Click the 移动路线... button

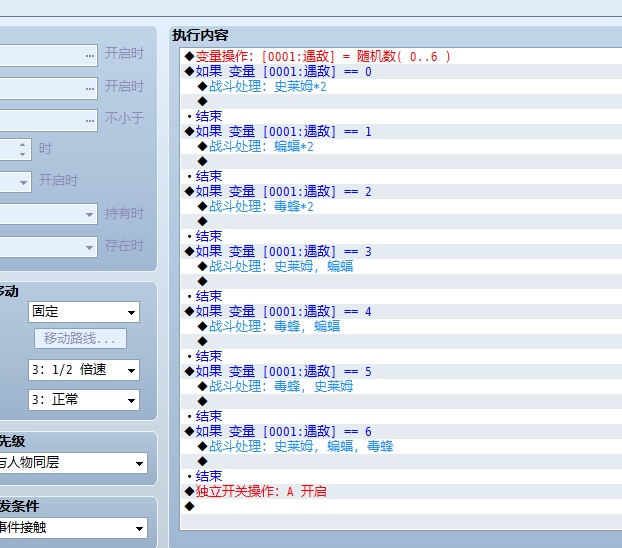coord(81,338)
